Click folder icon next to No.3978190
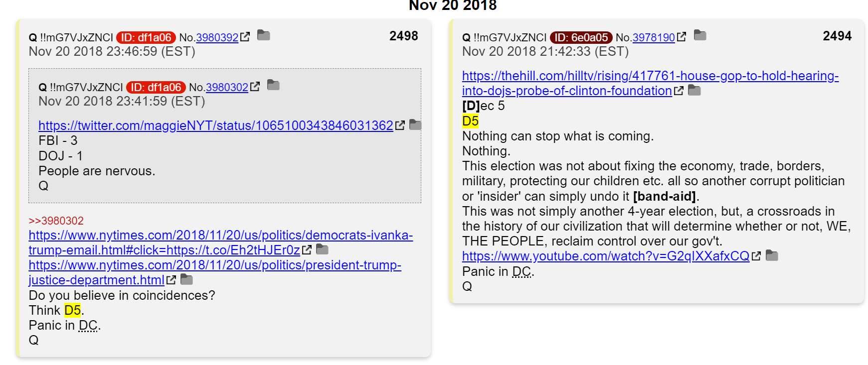 pos(700,35)
